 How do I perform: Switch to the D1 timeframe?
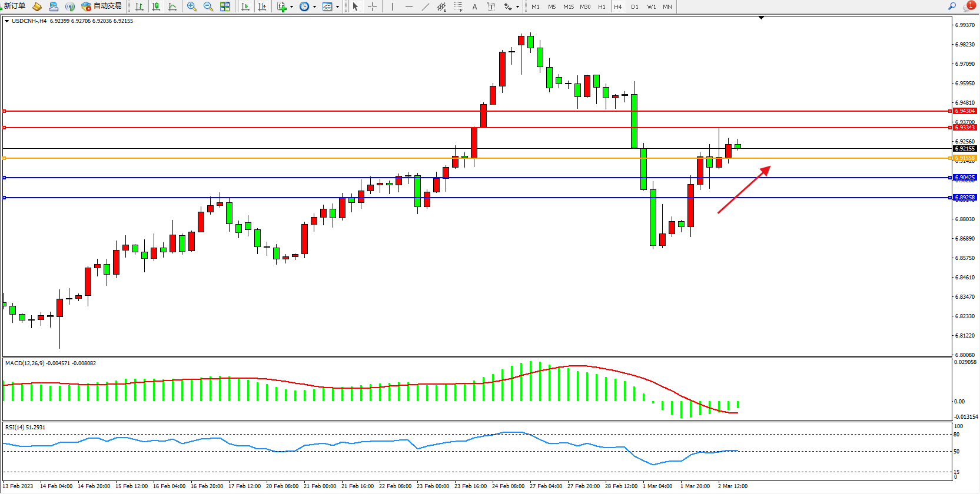pyautogui.click(x=634, y=7)
